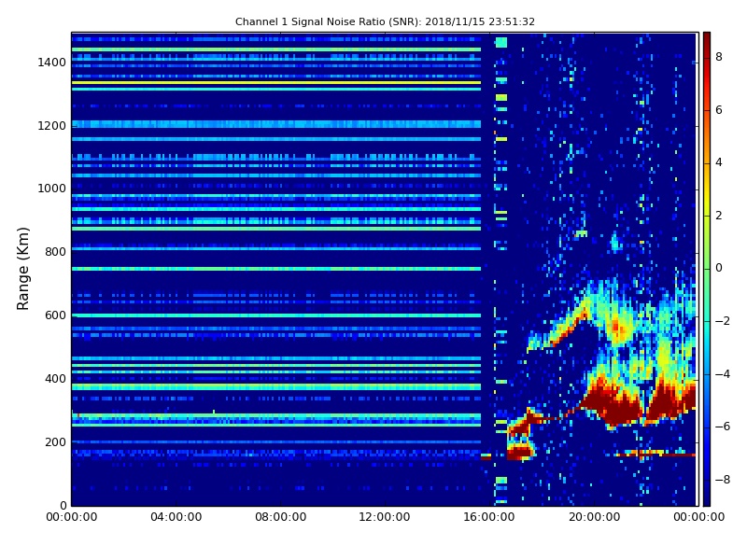Click the colorbar label 6

point(719,110)
